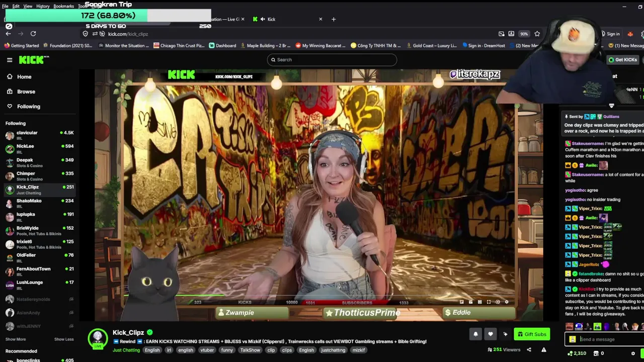Go to Home in the sidebar

pos(24,77)
